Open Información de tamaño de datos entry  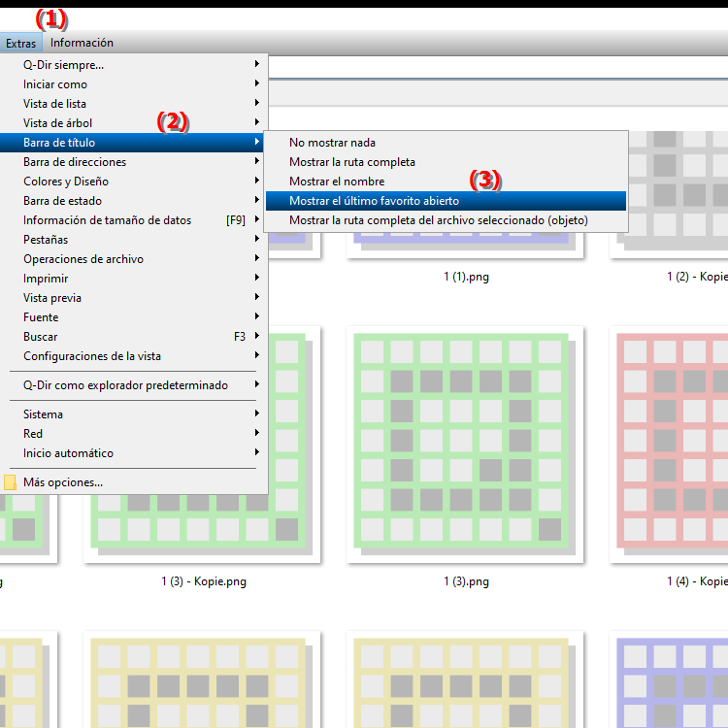coord(133,220)
